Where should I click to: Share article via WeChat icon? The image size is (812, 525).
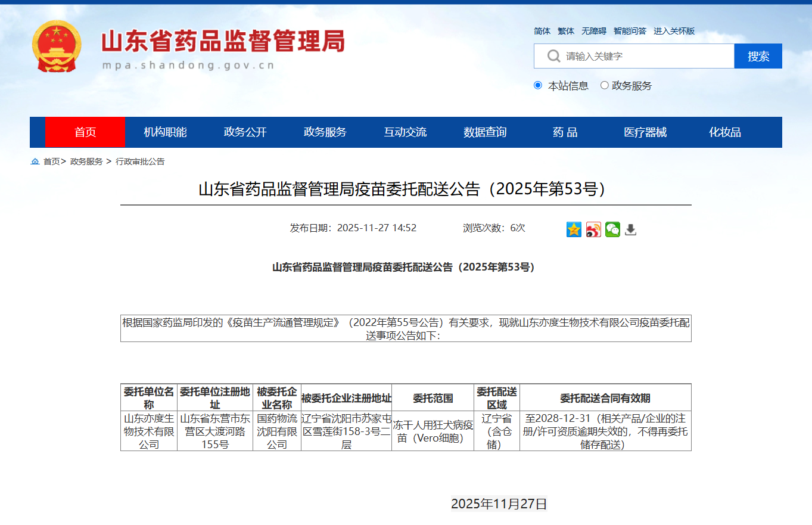coord(612,229)
